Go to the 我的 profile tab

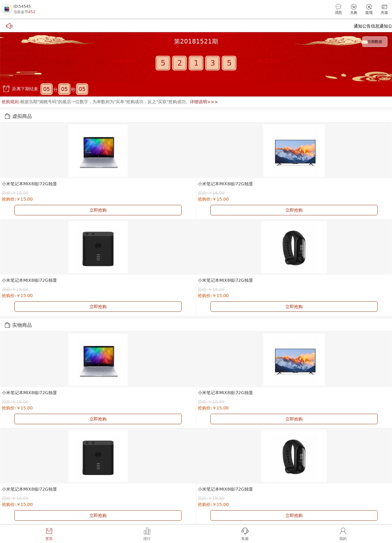(343, 534)
